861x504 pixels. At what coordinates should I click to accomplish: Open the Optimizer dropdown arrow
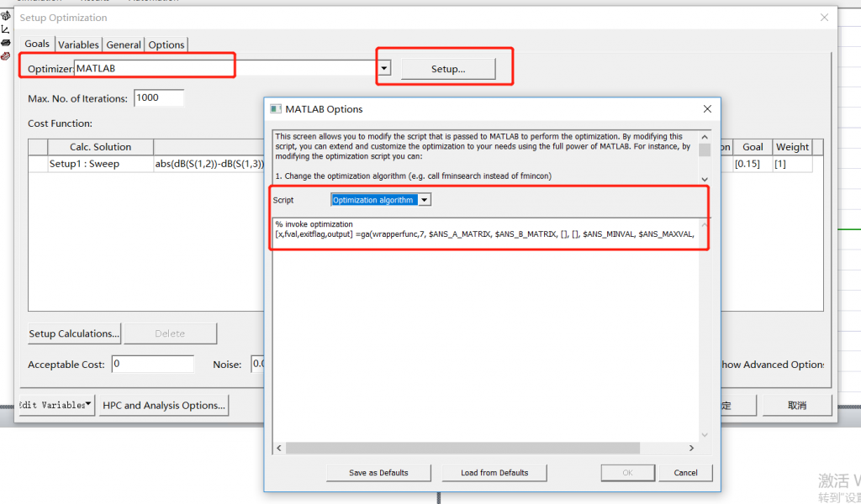(x=384, y=69)
